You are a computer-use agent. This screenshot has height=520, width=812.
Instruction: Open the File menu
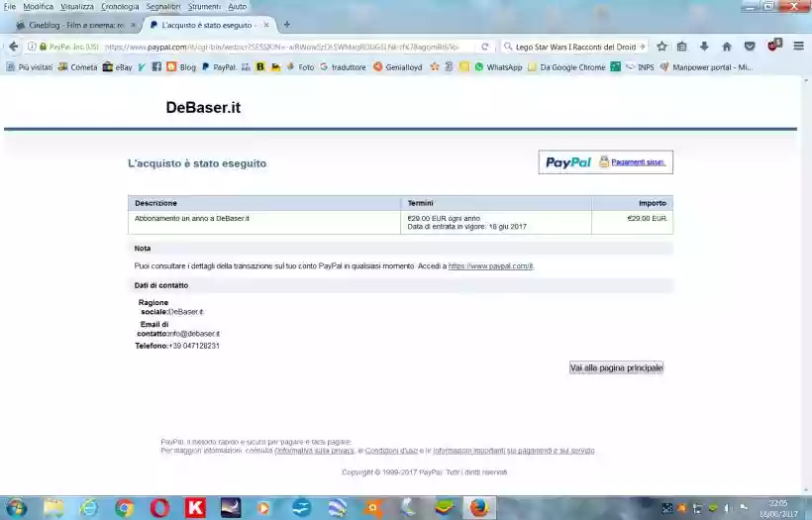[x=9, y=6]
